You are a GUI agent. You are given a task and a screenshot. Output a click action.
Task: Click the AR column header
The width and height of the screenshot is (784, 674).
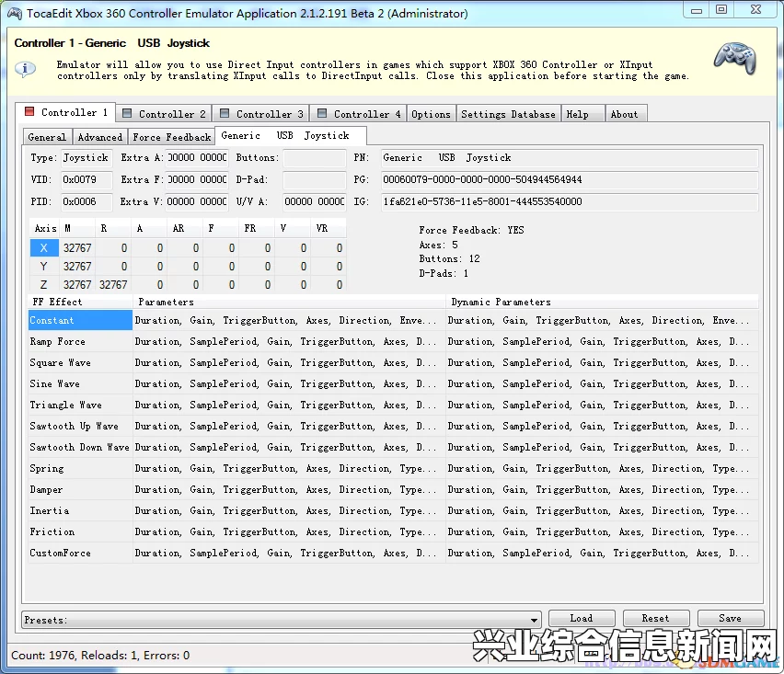pos(185,228)
